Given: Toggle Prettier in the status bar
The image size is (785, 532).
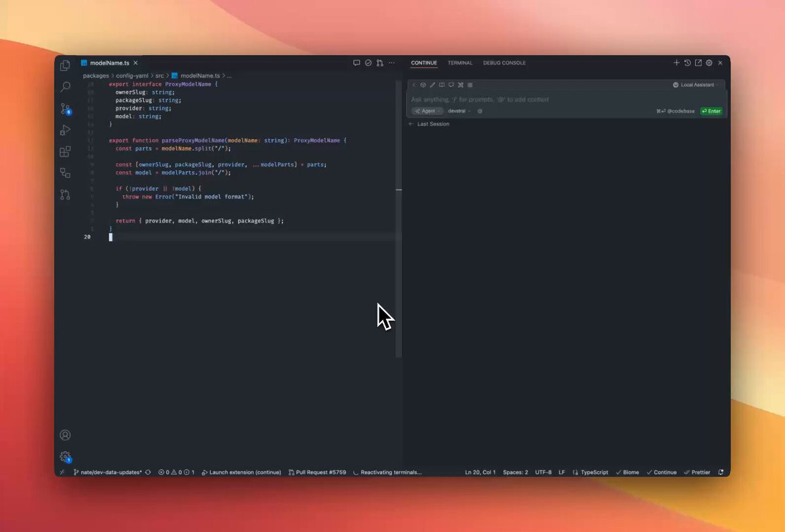Looking at the screenshot, I should tap(697, 472).
